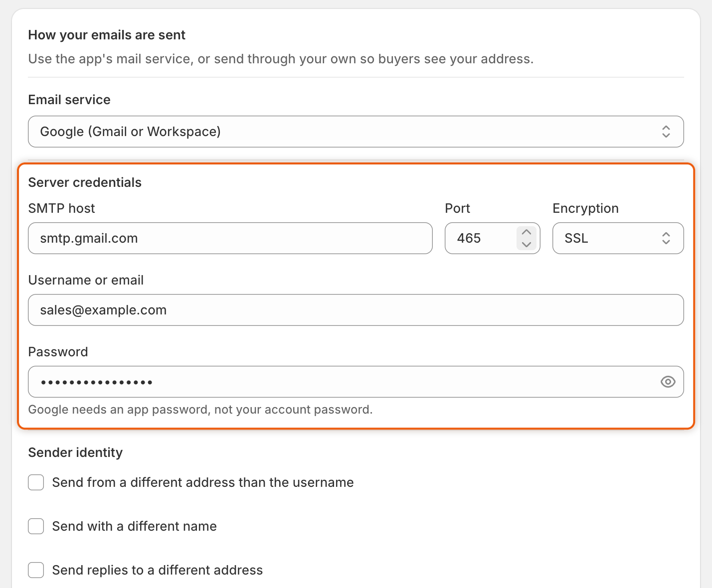Increase port number with up arrow
712x588 pixels.
tap(527, 232)
